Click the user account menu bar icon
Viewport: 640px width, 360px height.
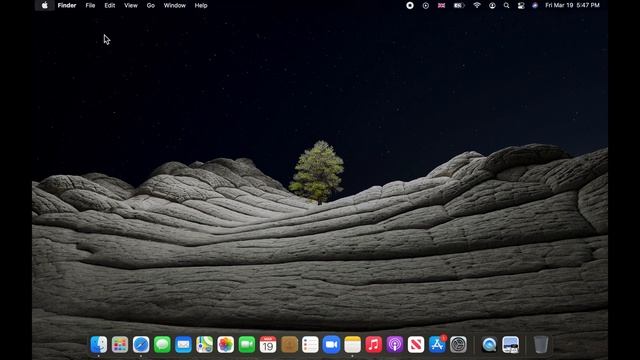pos(492,5)
